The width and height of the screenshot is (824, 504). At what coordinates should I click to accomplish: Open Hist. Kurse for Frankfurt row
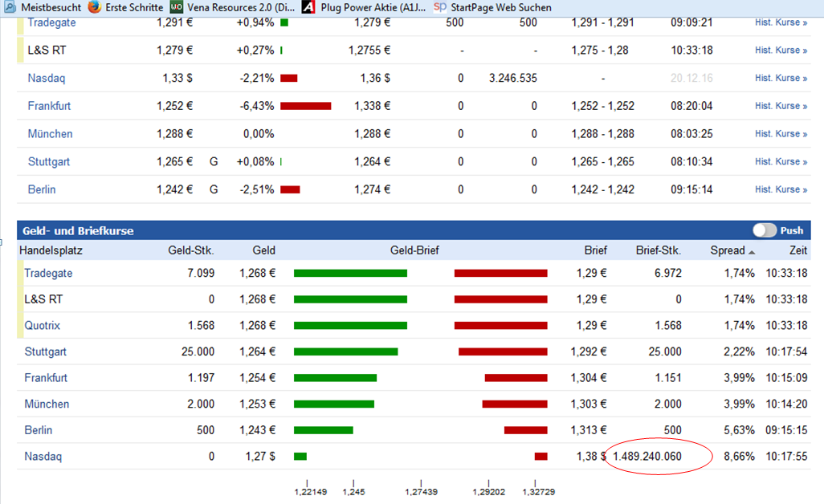pyautogui.click(x=781, y=106)
